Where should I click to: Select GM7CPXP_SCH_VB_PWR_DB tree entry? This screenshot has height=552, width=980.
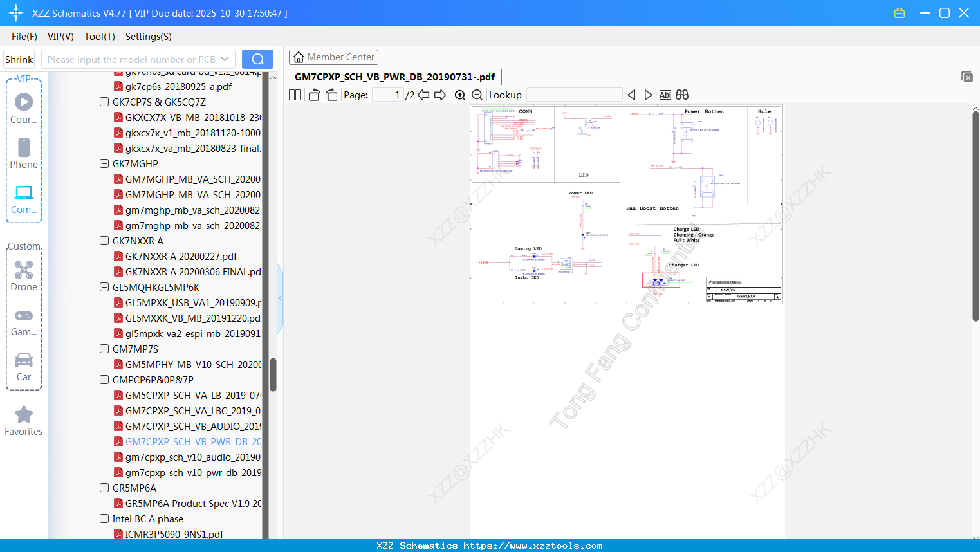[193, 441]
